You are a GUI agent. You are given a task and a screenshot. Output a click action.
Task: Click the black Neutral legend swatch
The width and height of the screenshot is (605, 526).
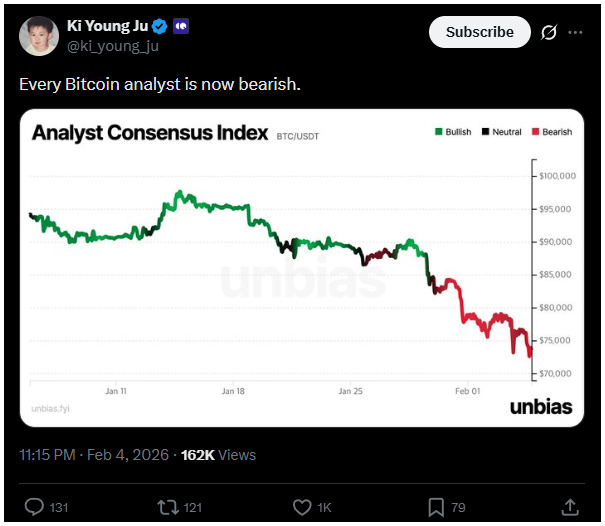(485, 132)
